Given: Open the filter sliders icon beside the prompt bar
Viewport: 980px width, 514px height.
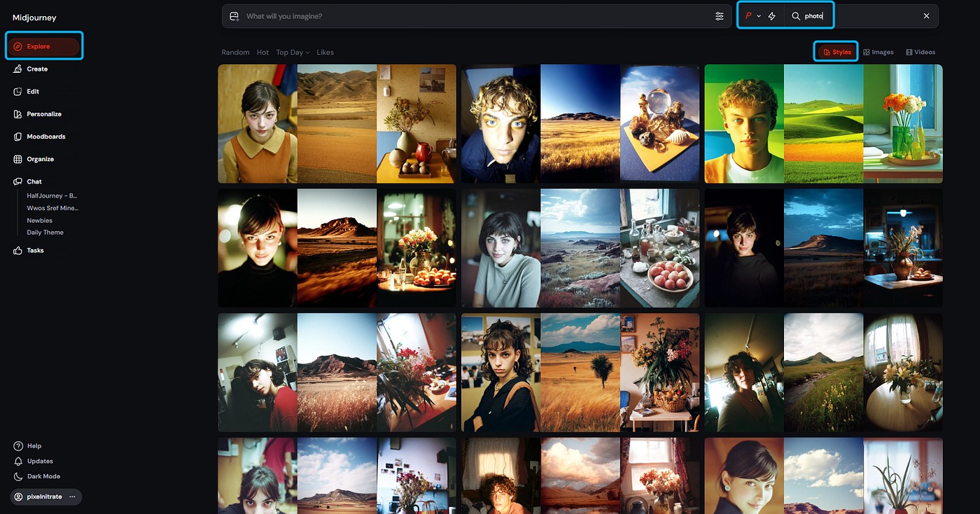Looking at the screenshot, I should (x=719, y=15).
